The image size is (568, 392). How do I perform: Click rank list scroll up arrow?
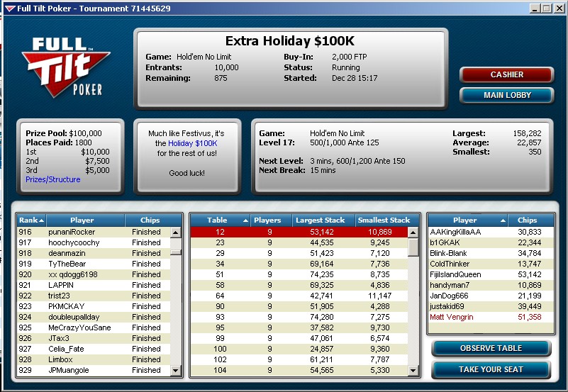tap(176, 233)
